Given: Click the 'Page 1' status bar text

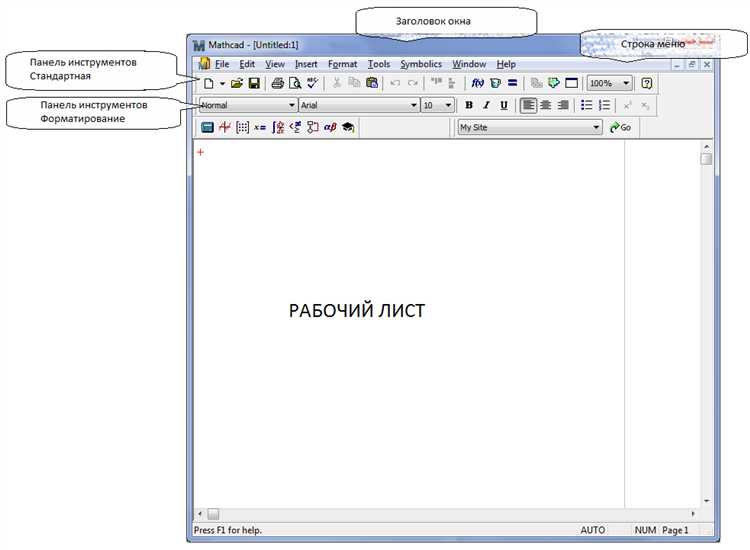Looking at the screenshot, I should tap(675, 530).
